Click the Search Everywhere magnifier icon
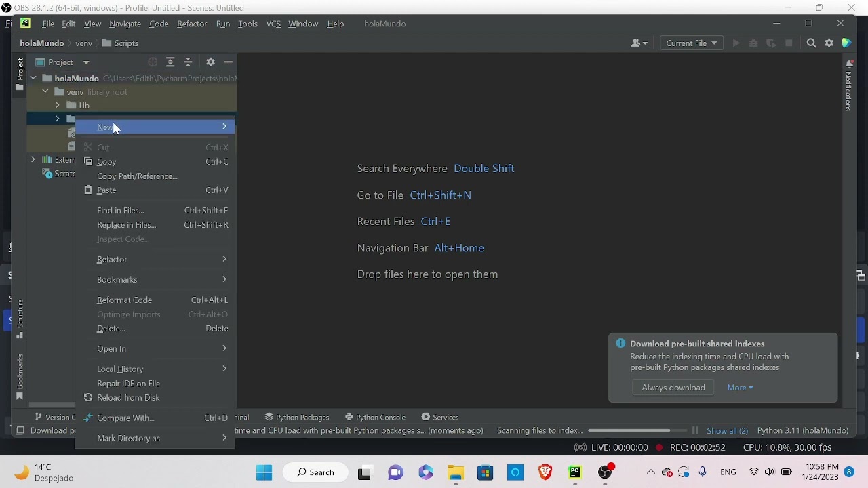The image size is (868, 488). (811, 43)
